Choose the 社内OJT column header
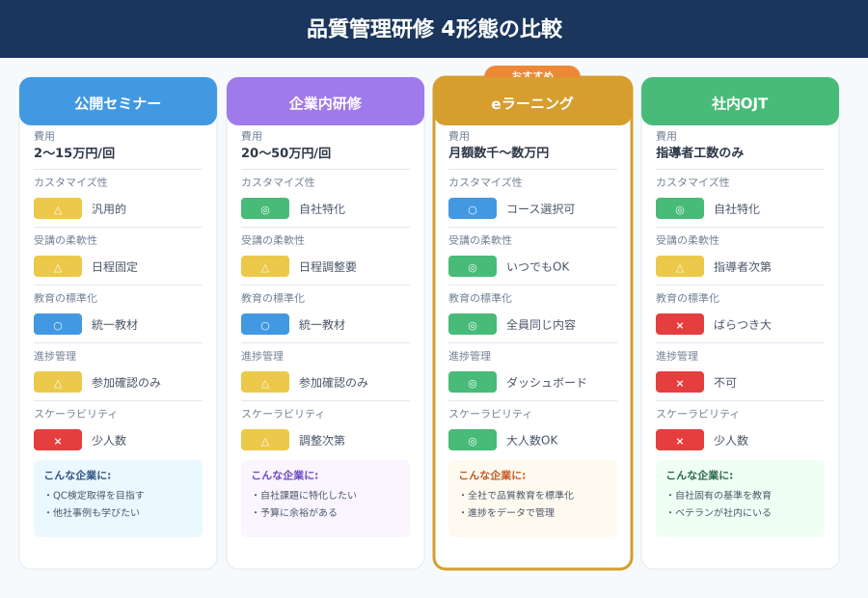This screenshot has height=598, width=868. pyautogui.click(x=740, y=102)
